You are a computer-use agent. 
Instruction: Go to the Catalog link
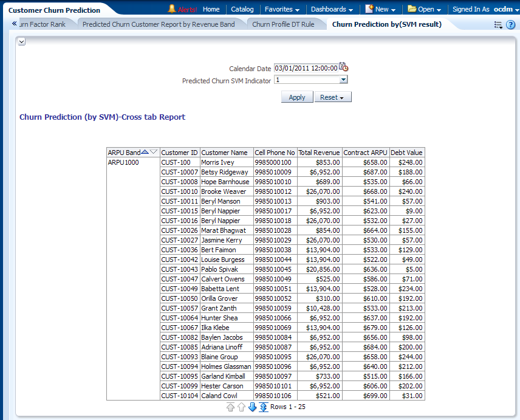pyautogui.click(x=242, y=10)
